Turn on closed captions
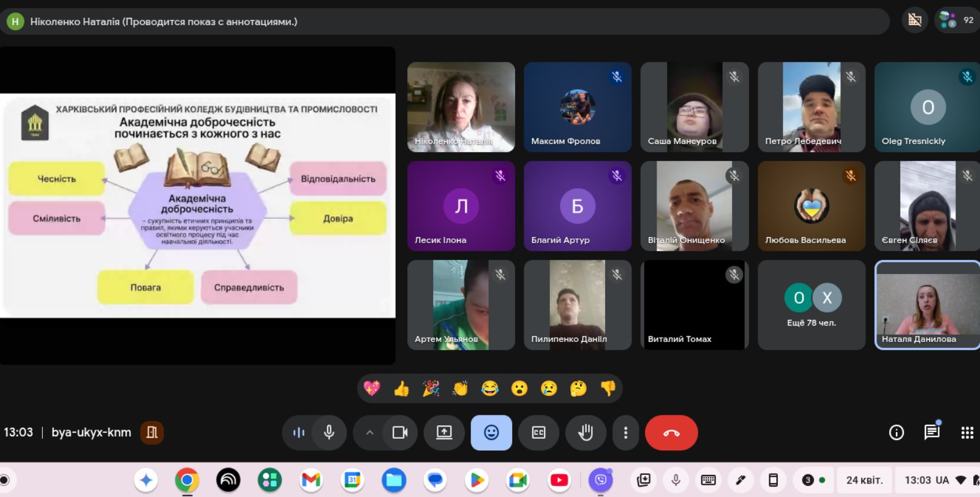 [x=538, y=433]
